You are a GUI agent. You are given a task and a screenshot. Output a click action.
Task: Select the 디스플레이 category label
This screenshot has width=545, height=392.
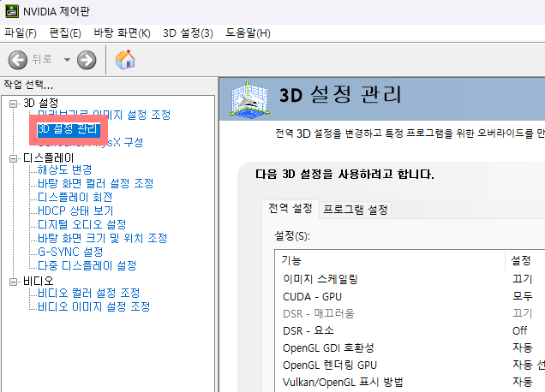coord(49,158)
